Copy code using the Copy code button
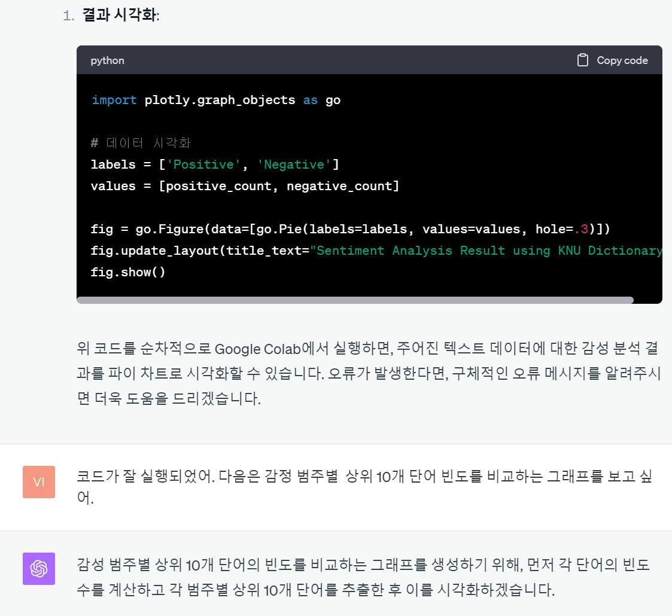 point(612,60)
